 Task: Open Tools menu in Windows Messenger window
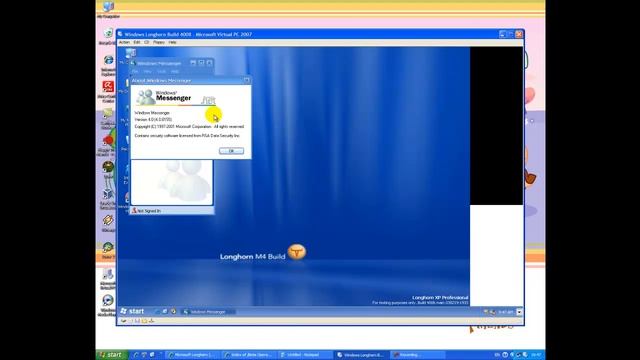tap(162, 71)
